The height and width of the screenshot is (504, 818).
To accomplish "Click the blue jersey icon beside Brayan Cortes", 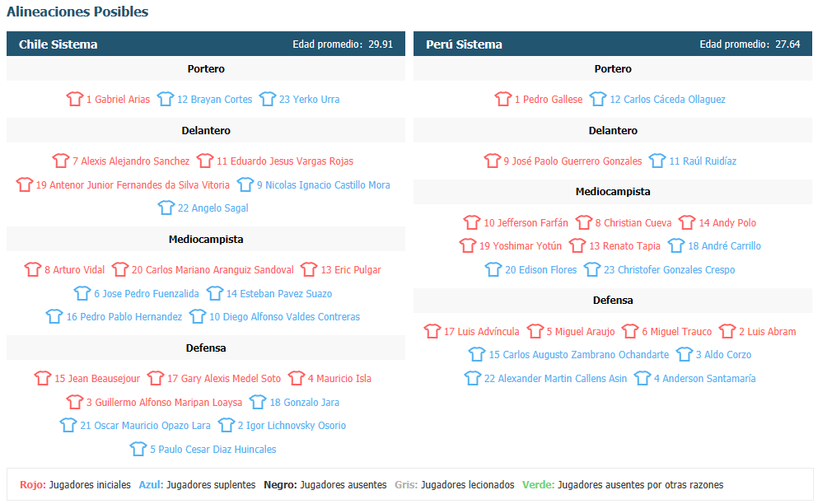I will coord(166,99).
